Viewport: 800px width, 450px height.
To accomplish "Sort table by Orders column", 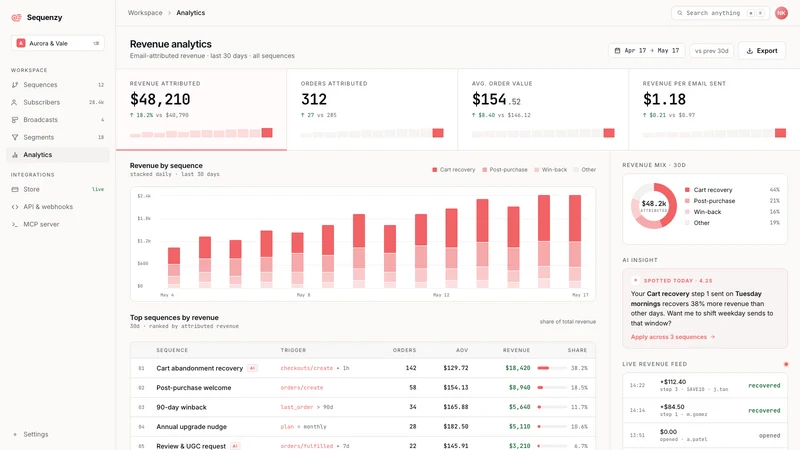I will [x=404, y=350].
